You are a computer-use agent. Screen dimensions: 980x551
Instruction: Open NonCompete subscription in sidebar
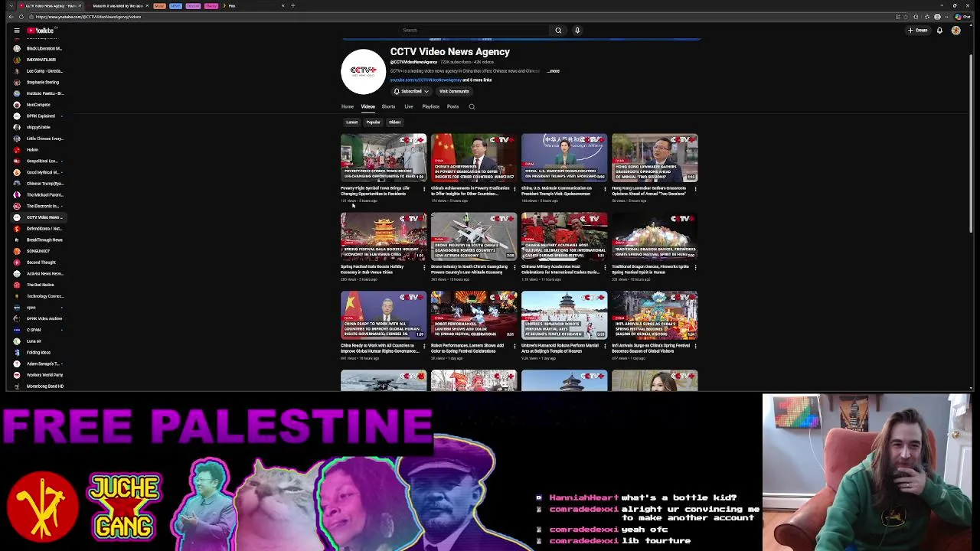coord(38,105)
